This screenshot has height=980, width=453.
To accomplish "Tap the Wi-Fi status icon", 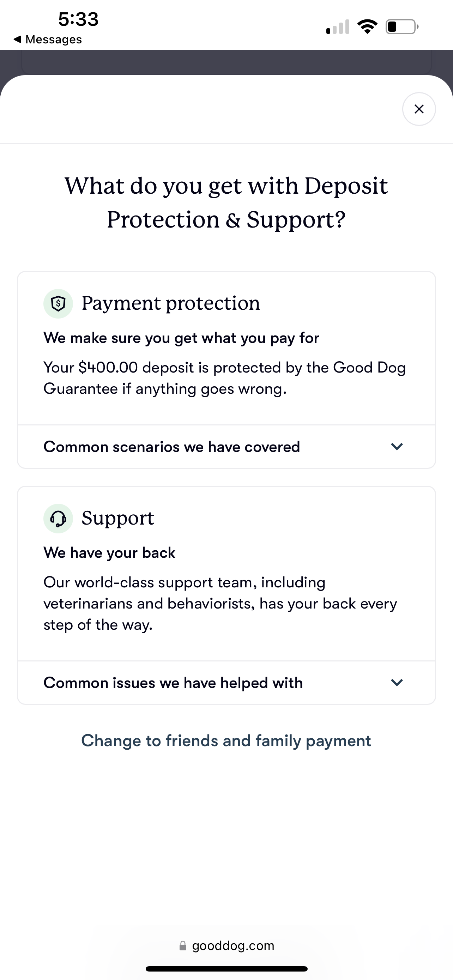I will [x=367, y=26].
